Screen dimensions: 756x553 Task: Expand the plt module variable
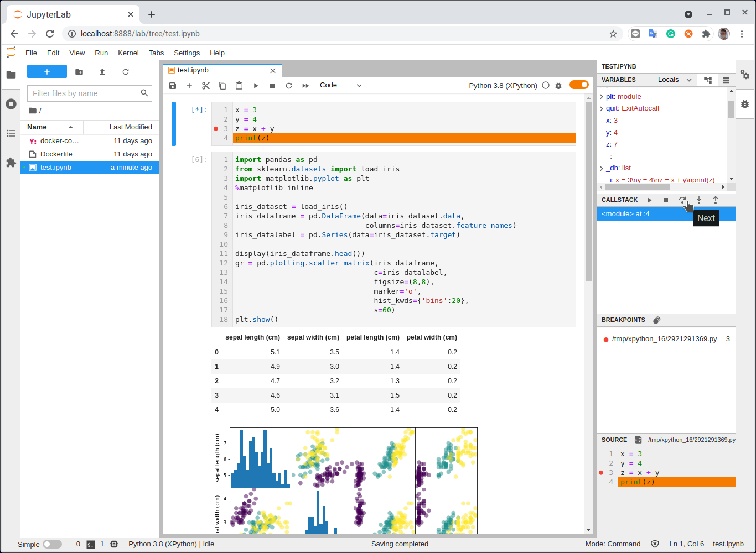601,96
